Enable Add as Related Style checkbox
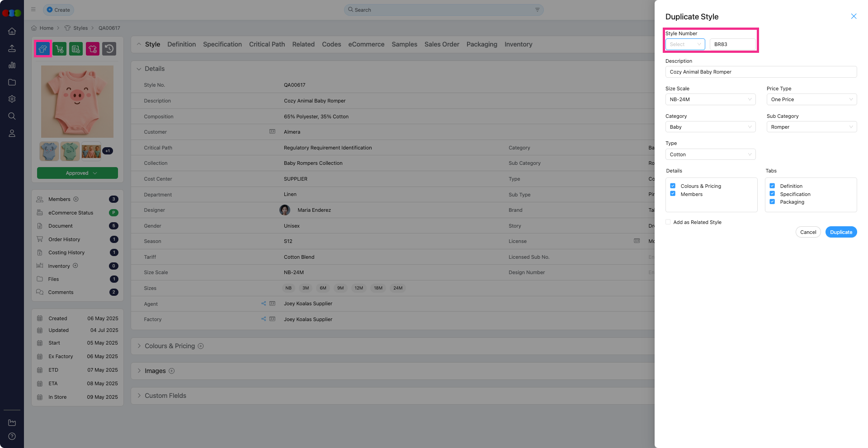868x448 pixels. click(668, 222)
